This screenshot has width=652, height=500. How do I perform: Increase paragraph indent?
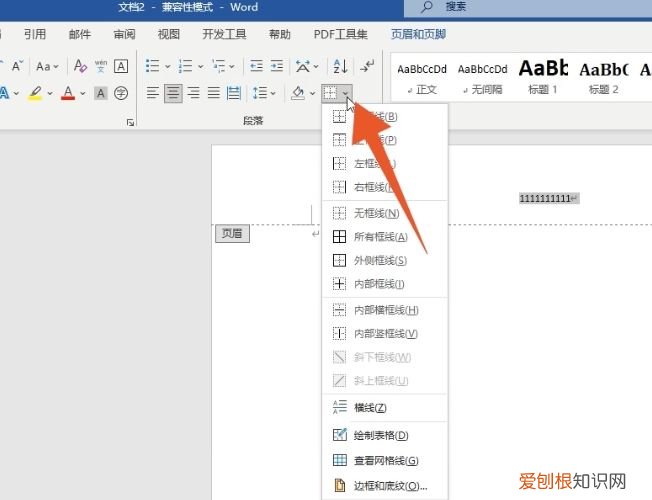click(277, 66)
